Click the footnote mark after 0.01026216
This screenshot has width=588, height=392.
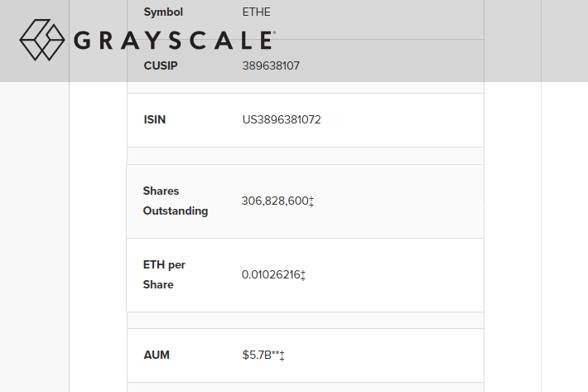coord(303,275)
